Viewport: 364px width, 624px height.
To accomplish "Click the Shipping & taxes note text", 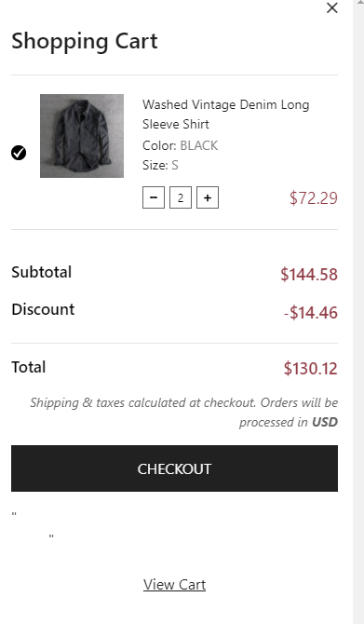I will [183, 413].
